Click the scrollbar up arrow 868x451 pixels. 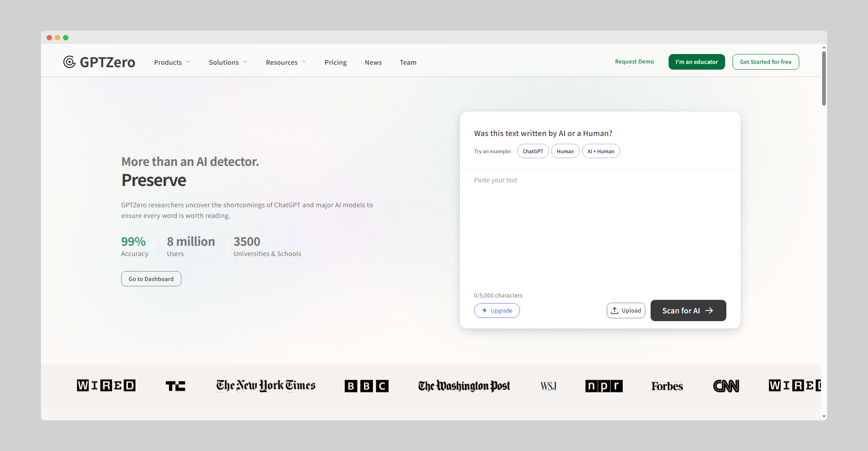[824, 48]
